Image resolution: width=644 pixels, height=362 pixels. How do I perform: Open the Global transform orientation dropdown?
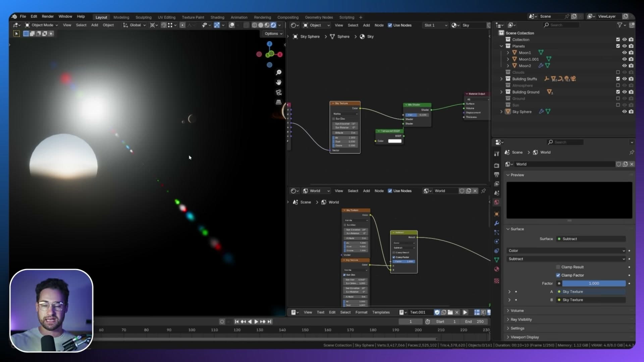click(135, 25)
